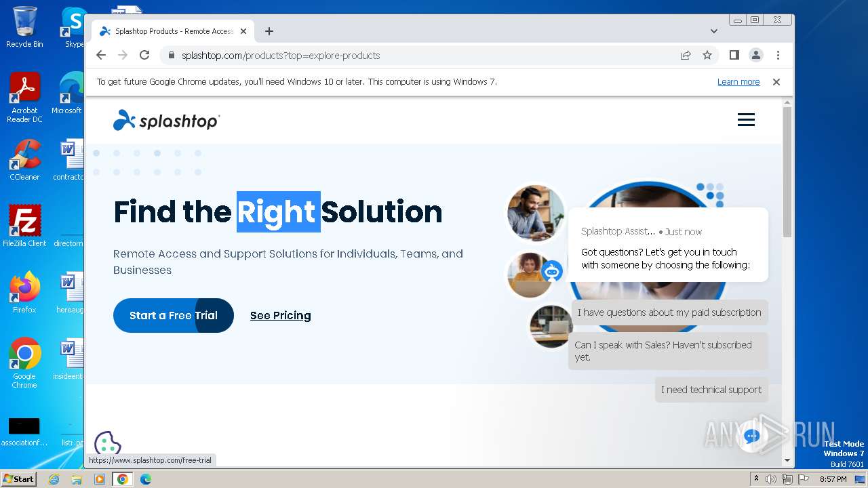Open Chrome's three-dot menu
The image size is (868, 488).
click(x=778, y=55)
